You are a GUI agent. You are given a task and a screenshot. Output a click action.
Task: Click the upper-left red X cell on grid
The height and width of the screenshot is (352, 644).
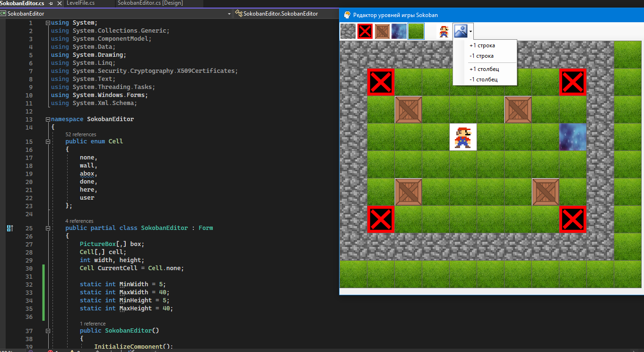point(381,82)
